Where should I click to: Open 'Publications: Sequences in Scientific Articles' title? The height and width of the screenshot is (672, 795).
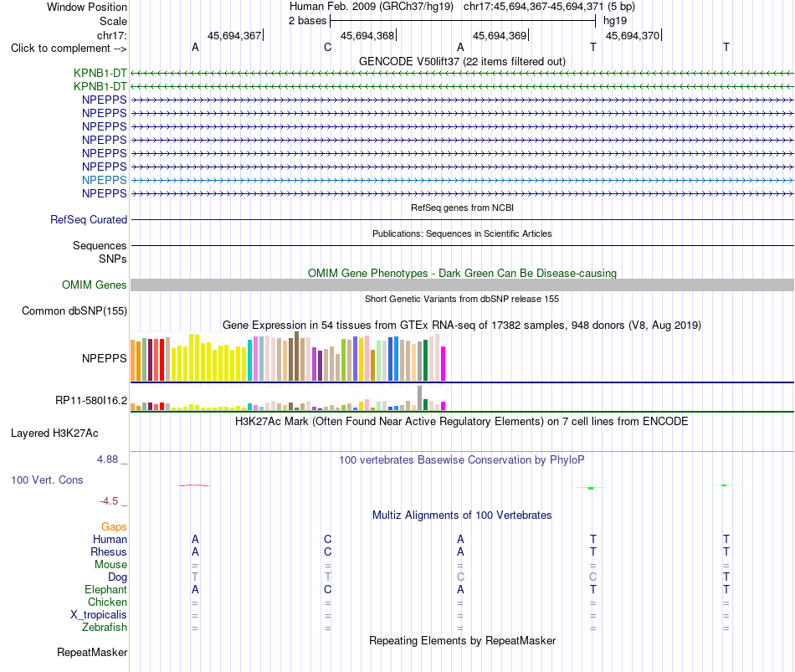(462, 233)
